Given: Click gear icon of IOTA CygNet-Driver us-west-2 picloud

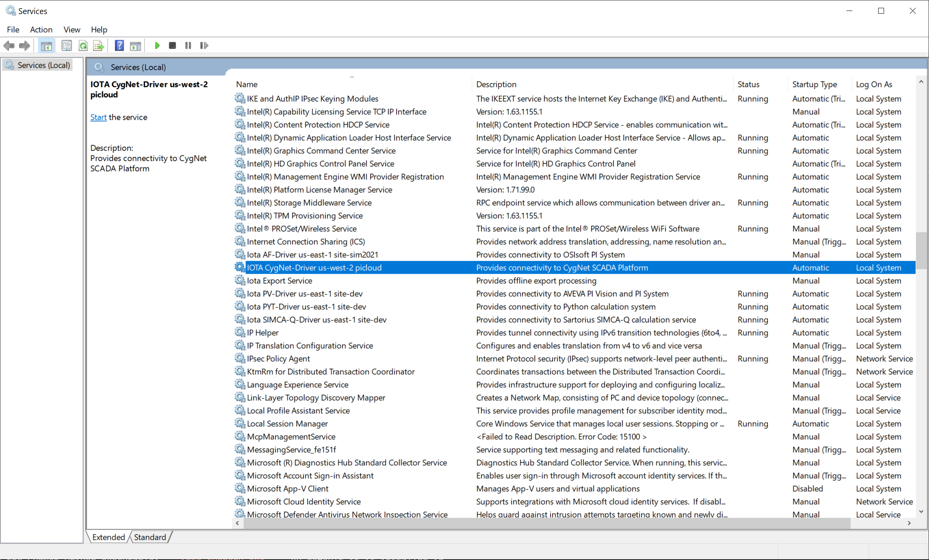Looking at the screenshot, I should click(240, 267).
